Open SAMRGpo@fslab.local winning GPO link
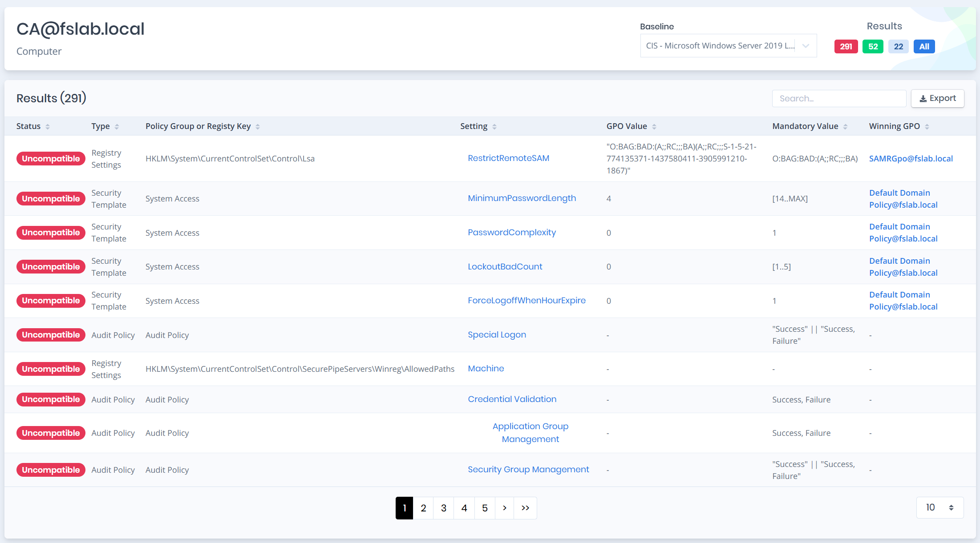 [x=911, y=159]
